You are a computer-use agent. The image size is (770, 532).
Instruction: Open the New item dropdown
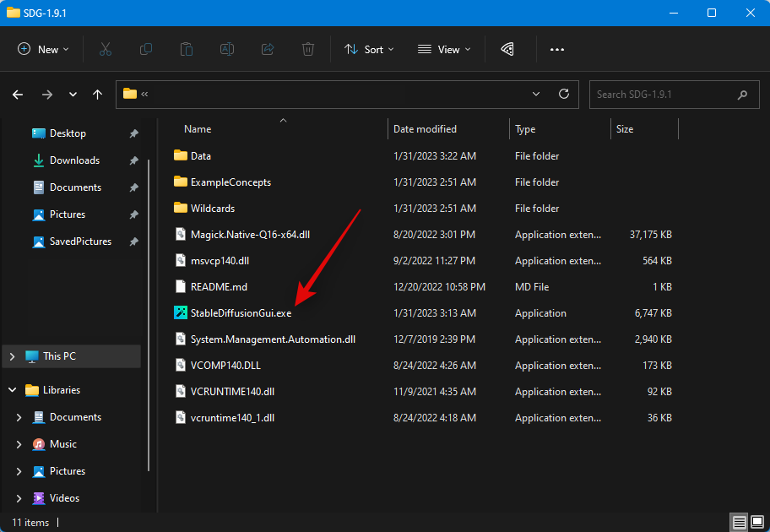[x=43, y=49]
